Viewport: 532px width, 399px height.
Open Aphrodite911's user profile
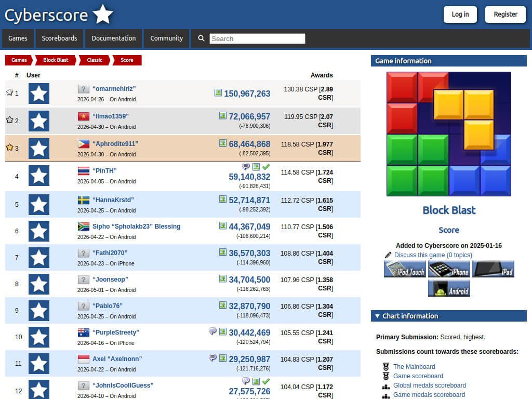point(115,143)
